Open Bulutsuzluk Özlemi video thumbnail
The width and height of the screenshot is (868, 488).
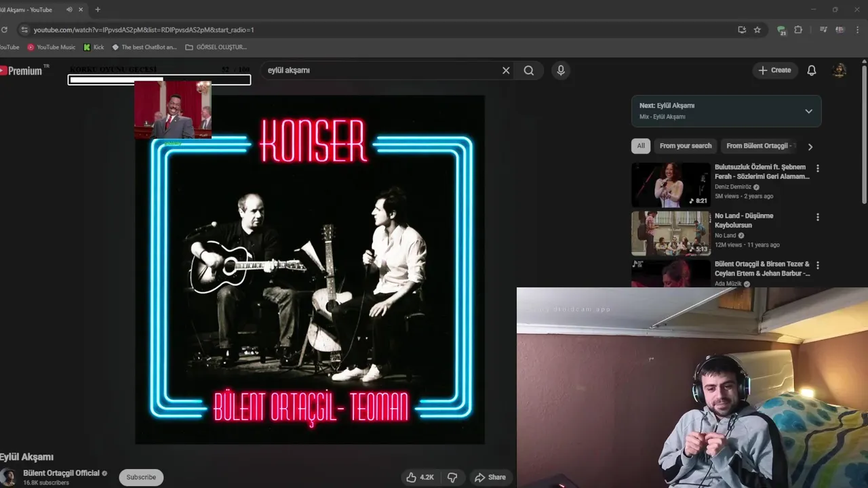pyautogui.click(x=671, y=184)
